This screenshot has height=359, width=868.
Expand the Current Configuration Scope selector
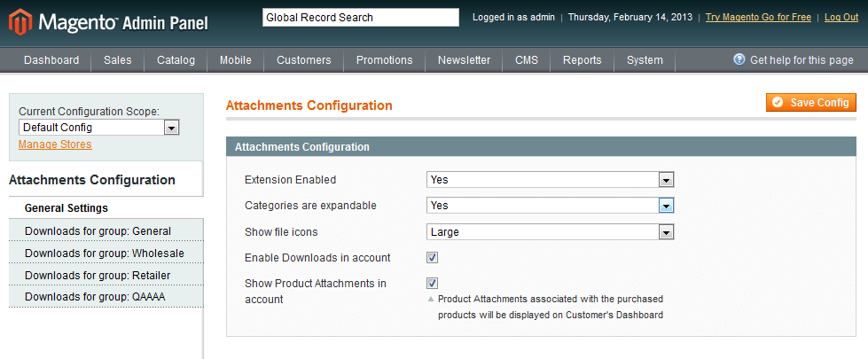tap(98, 128)
